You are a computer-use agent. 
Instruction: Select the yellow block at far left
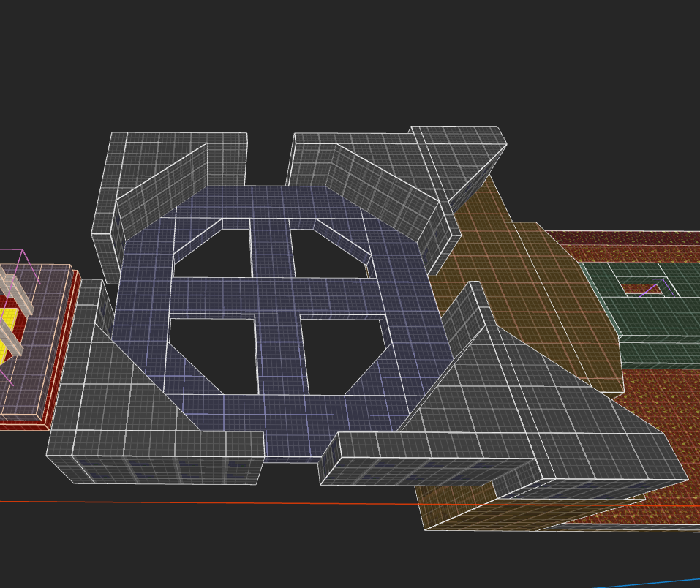(9, 333)
